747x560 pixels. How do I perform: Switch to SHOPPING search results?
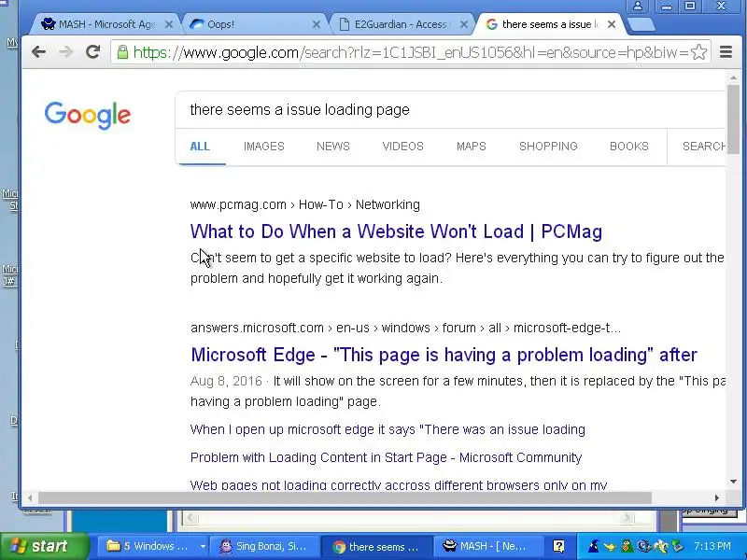click(548, 147)
